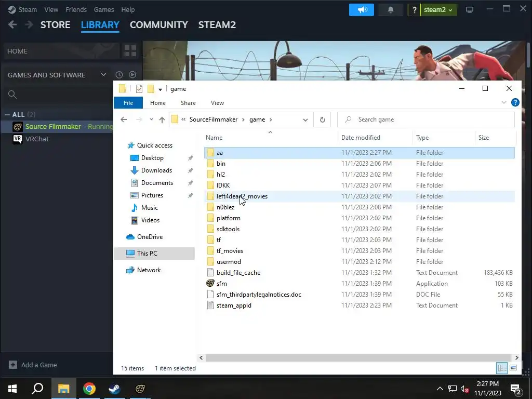Click Add a Game button
Viewport: 532px width, 399px height.
(33, 365)
